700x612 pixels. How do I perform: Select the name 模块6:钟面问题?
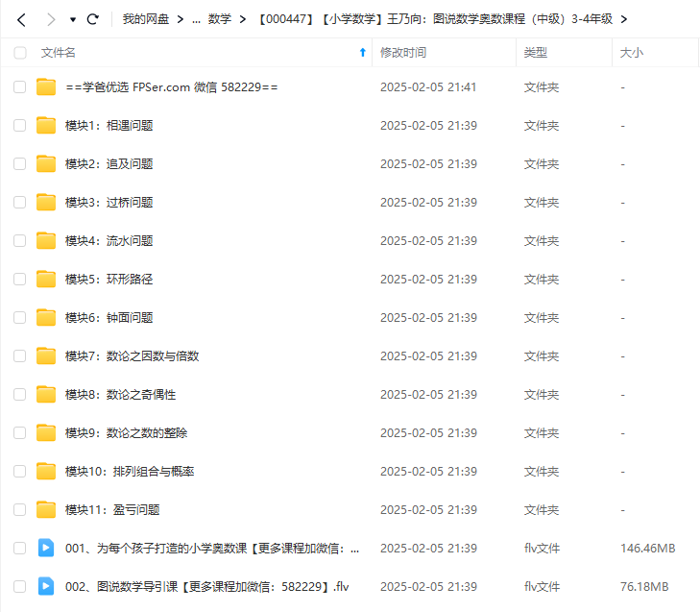[109, 317]
